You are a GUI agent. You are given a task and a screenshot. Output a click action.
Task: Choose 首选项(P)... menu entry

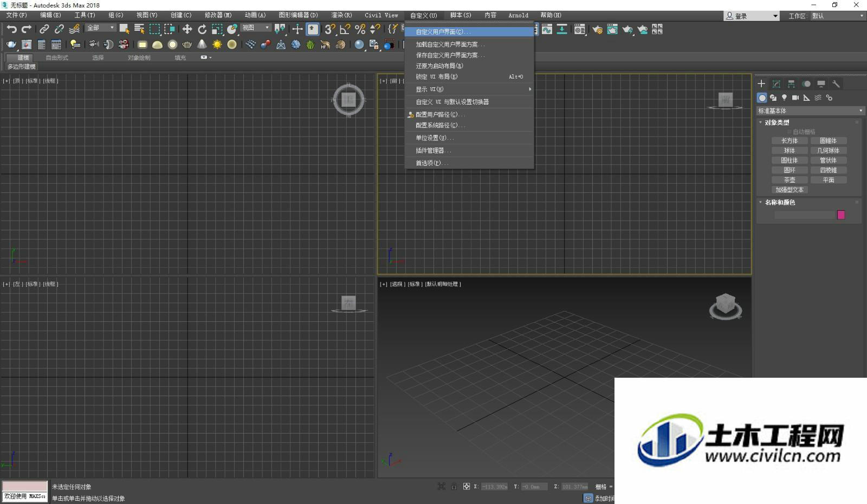click(469, 163)
